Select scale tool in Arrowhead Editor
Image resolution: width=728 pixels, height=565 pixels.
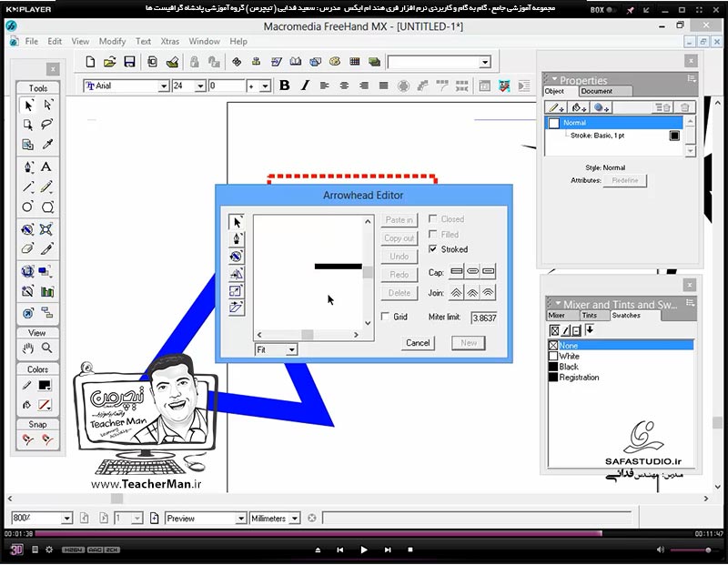tap(236, 291)
